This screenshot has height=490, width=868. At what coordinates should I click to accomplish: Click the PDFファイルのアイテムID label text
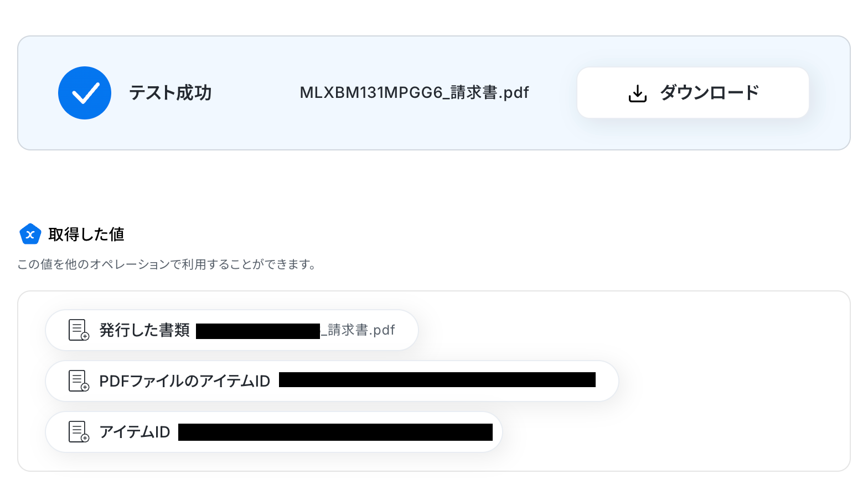click(x=185, y=381)
